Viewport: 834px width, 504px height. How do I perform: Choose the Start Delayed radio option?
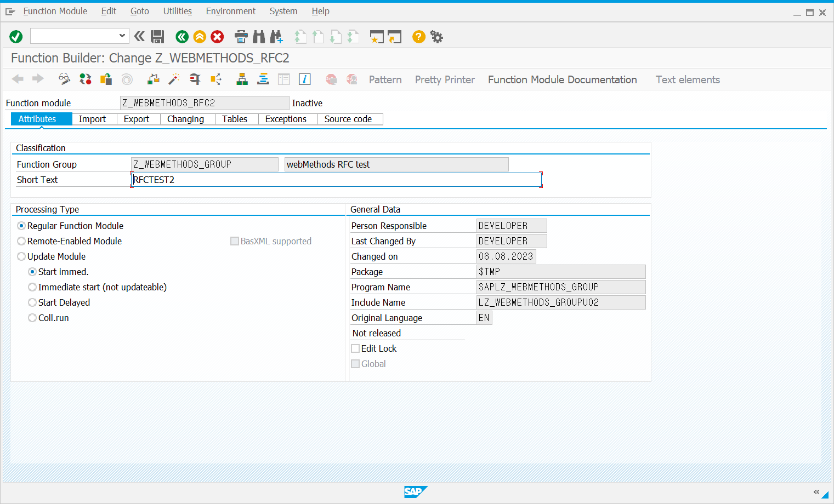click(x=32, y=302)
